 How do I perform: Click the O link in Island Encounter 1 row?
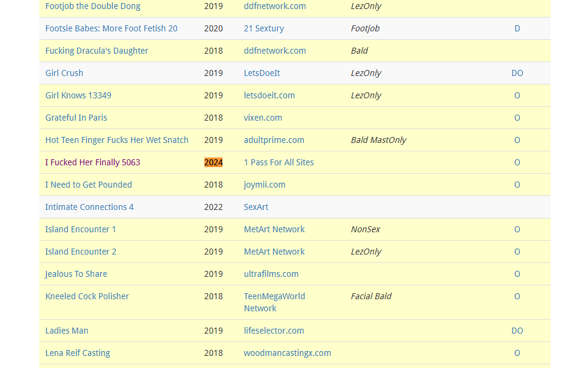(x=517, y=229)
